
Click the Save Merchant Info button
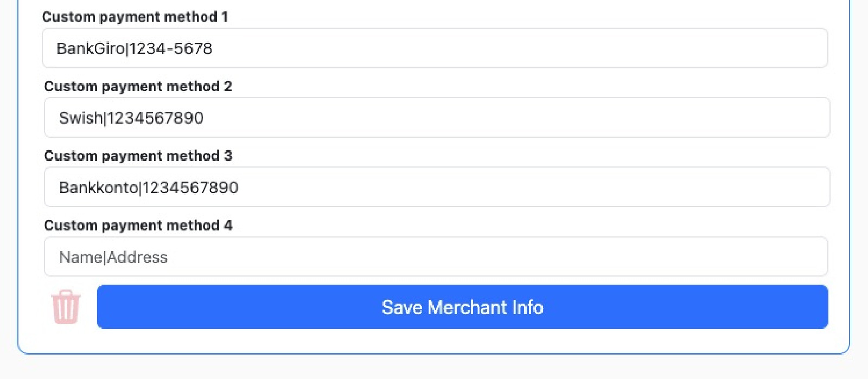click(463, 307)
